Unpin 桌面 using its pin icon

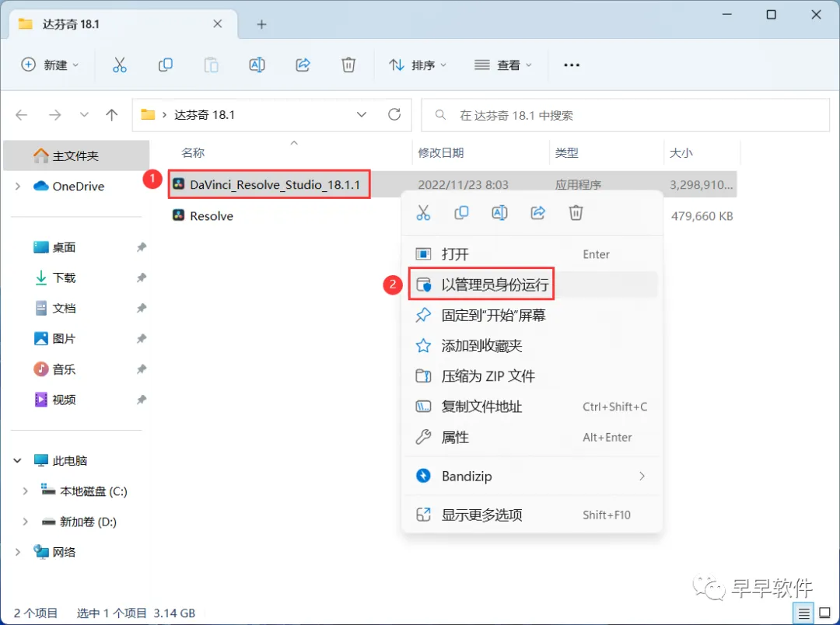click(x=142, y=247)
